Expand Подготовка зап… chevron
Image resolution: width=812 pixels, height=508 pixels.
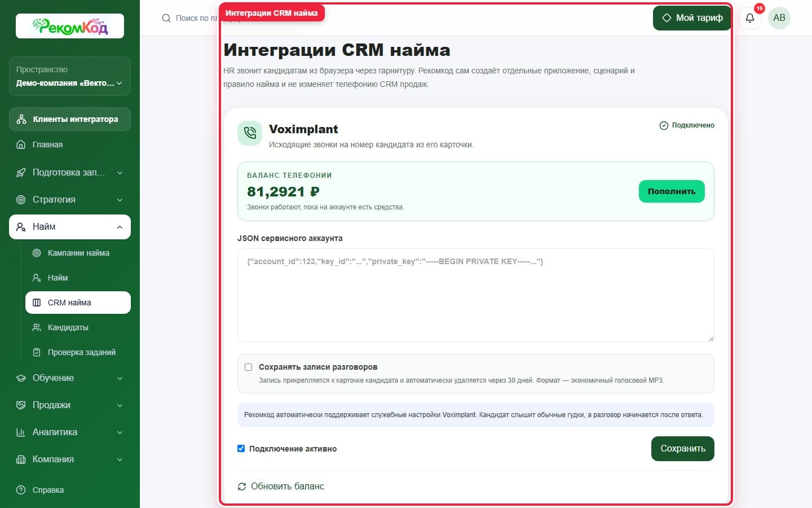[x=120, y=173]
